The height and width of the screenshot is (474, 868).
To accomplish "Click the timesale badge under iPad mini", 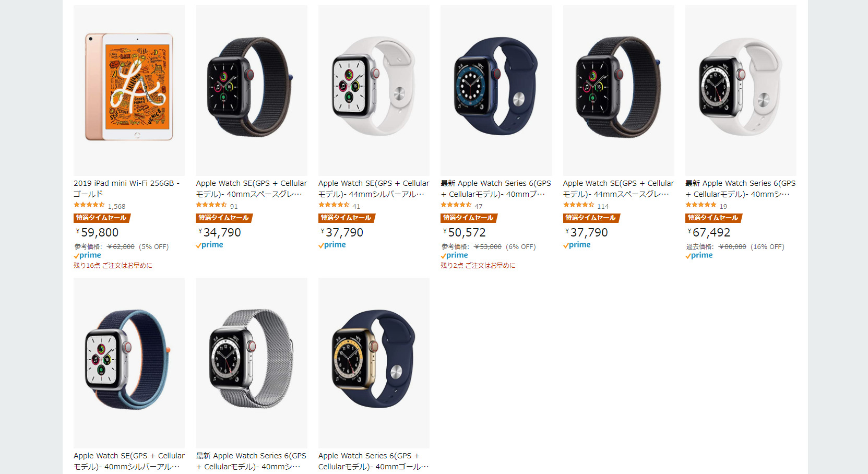I will coord(102,218).
